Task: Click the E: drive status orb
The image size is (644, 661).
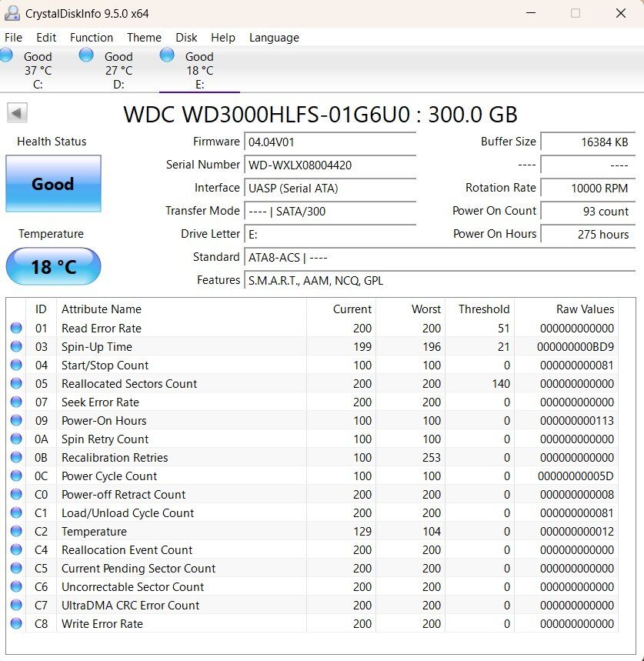Action: point(167,55)
